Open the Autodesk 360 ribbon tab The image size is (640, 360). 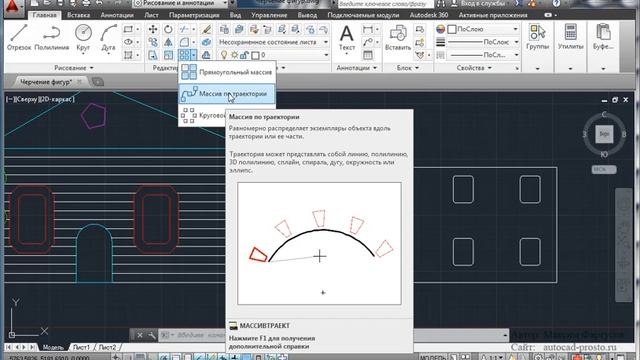[429, 15]
